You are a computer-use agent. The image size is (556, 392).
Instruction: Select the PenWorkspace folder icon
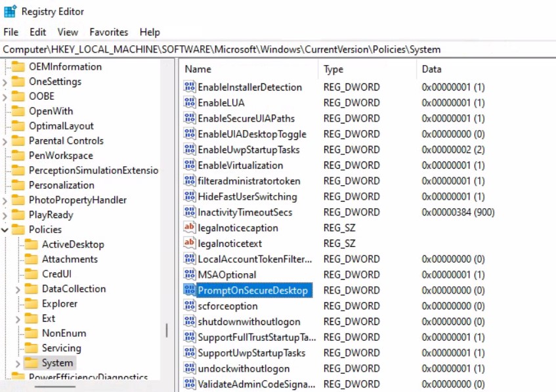click(18, 156)
